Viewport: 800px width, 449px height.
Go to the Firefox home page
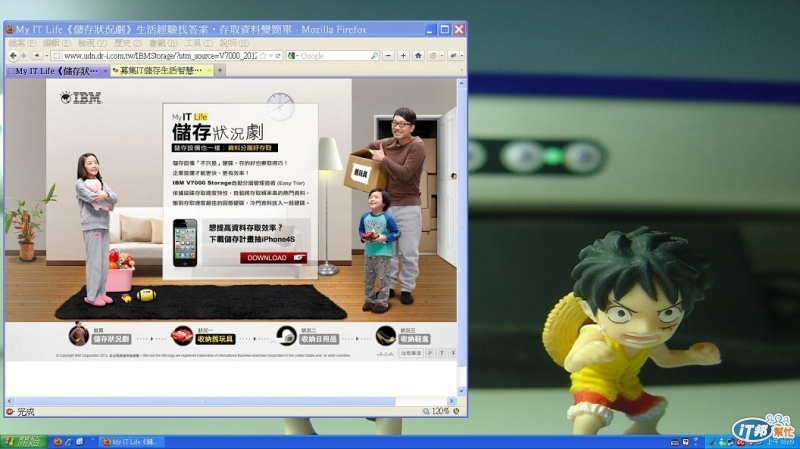click(x=418, y=56)
